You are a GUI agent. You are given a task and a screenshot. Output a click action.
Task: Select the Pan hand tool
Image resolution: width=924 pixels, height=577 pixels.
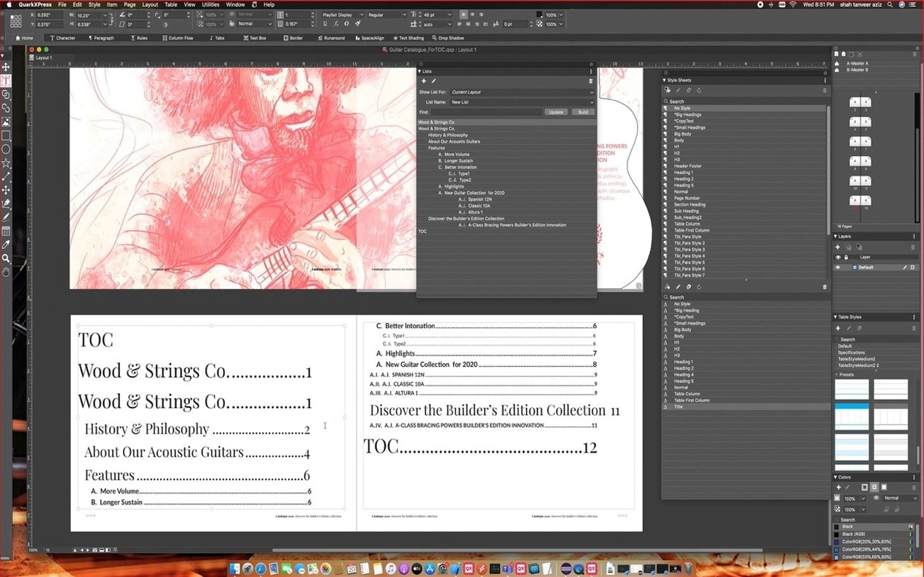point(6,272)
